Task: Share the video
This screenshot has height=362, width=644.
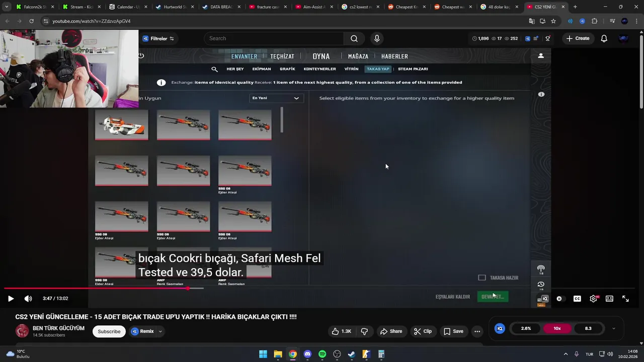Action: pos(391,331)
